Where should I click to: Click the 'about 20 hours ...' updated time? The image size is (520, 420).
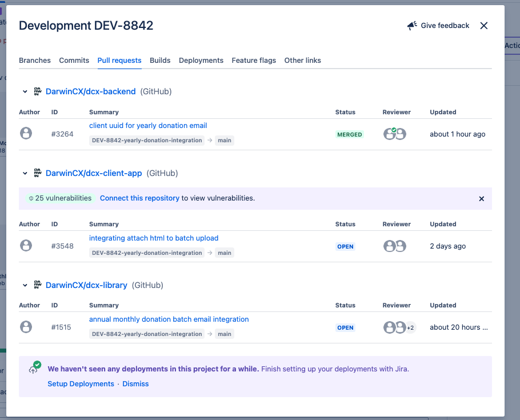click(x=459, y=327)
